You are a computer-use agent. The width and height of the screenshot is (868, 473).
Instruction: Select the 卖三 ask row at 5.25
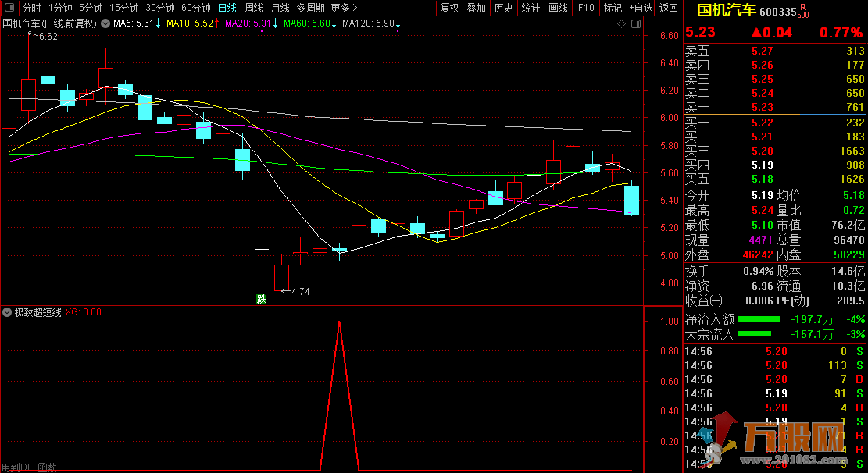(775, 79)
